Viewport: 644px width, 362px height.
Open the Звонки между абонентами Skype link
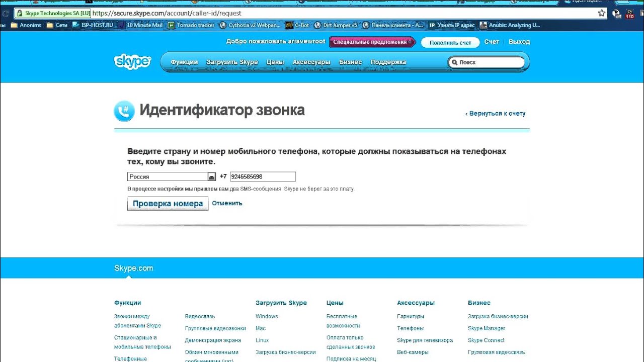(x=137, y=321)
